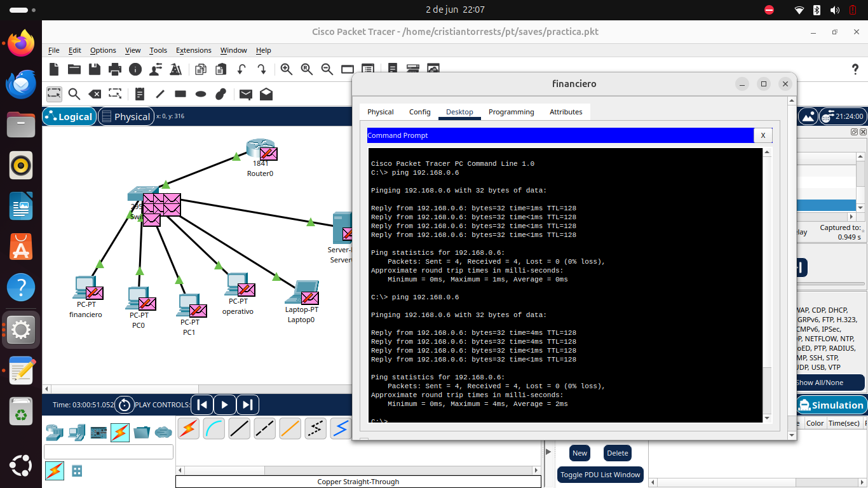Pick the Copper Cross-Over dashed cable

pyautogui.click(x=264, y=429)
